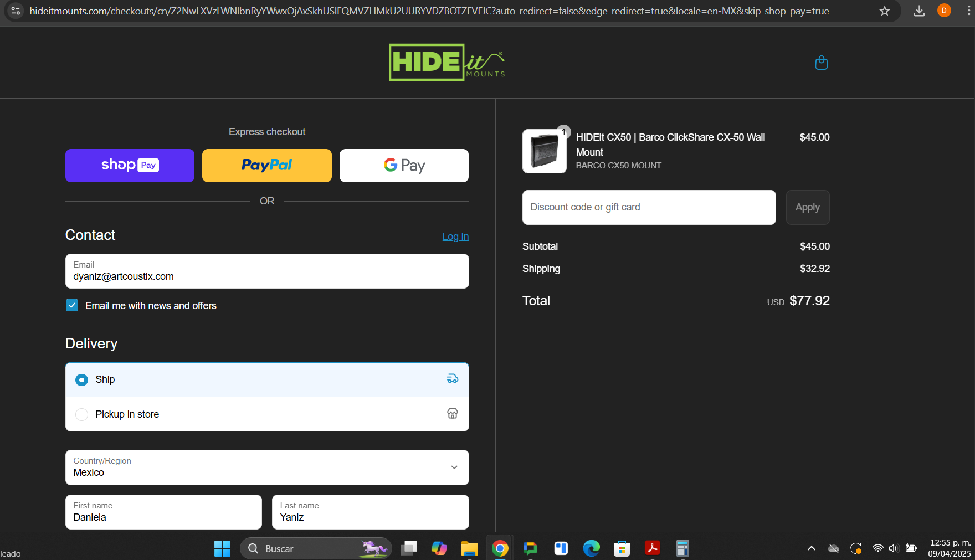
Task: Click the HIDEit Mounts logo
Action: (x=447, y=63)
